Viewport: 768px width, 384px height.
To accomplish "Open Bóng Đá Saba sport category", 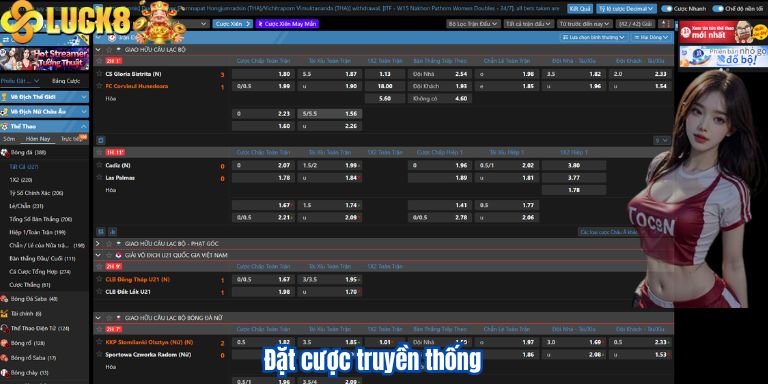I will [x=33, y=299].
